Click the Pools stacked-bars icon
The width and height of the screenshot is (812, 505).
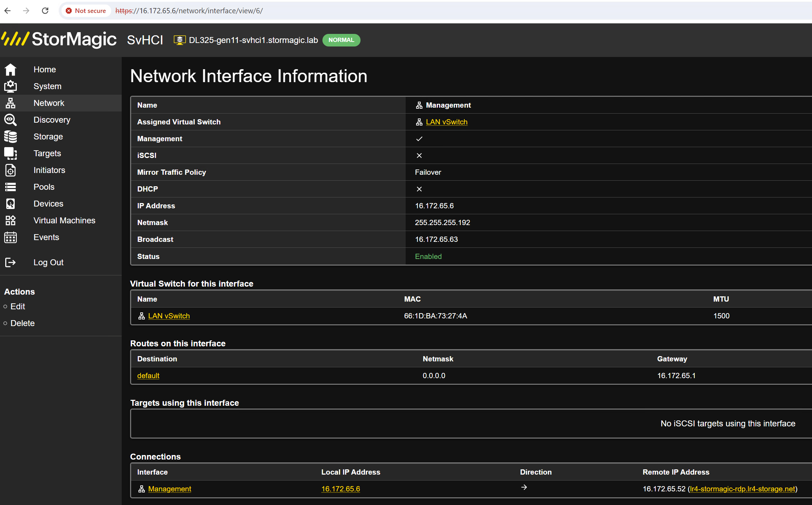pos(10,187)
